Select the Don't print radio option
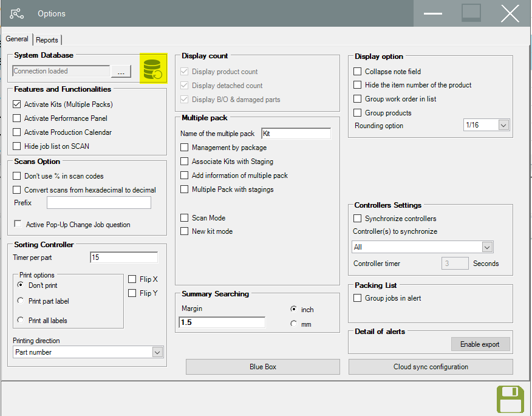532x416 pixels. pyautogui.click(x=21, y=285)
